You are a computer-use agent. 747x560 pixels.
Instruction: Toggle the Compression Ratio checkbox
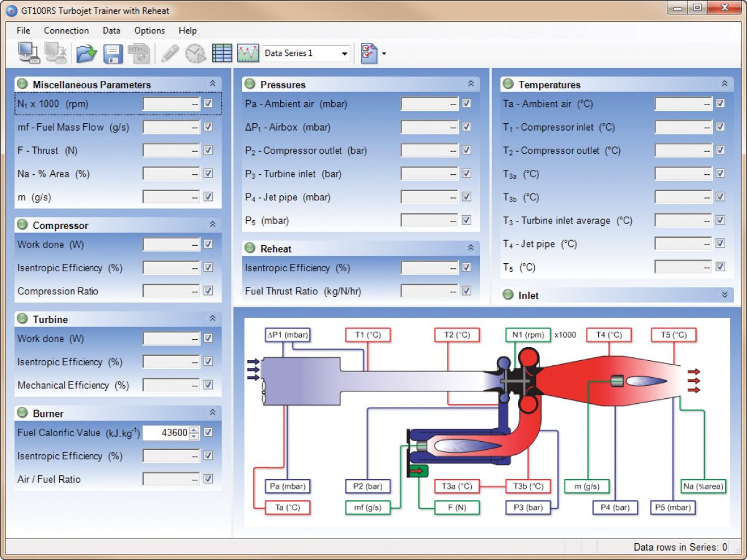point(209,291)
